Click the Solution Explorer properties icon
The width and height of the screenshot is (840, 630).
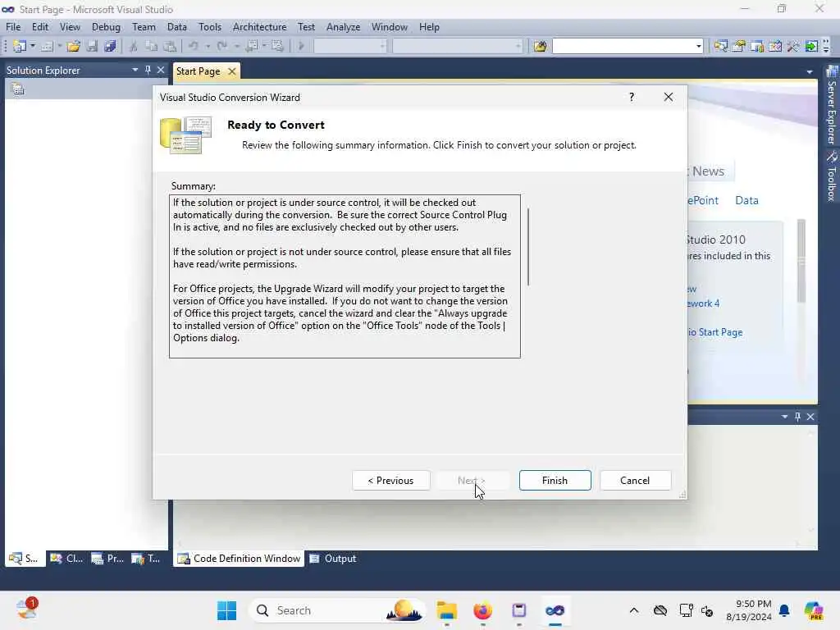18,89
